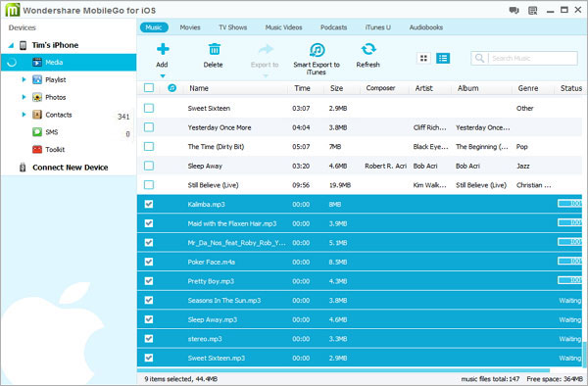The image size is (588, 386).
Task: Click the vertical scrollbar thumb
Action: [585, 354]
